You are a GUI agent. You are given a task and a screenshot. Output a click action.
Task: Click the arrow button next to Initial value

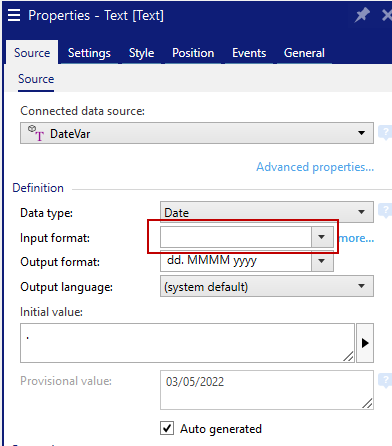coord(365,343)
